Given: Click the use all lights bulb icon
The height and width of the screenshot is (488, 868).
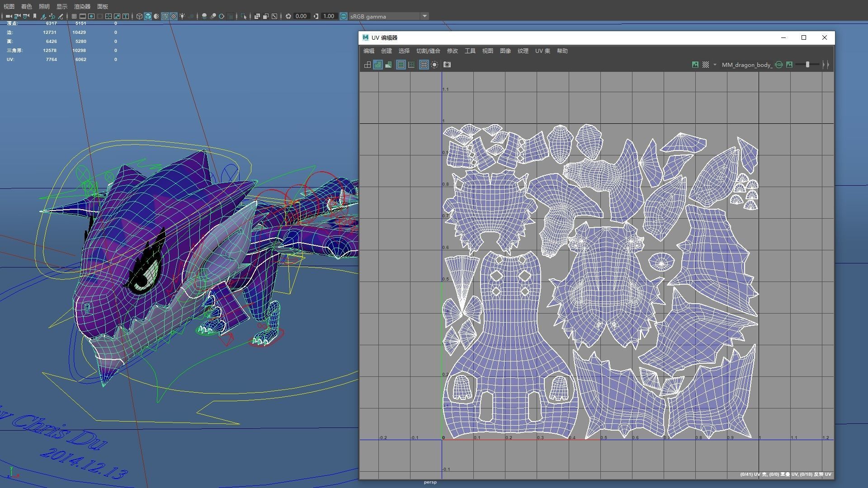Looking at the screenshot, I should (182, 16).
